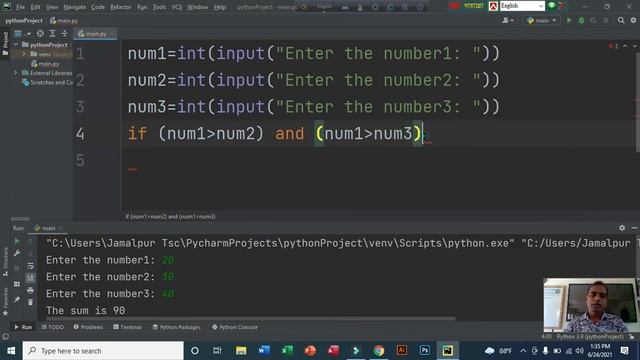Open the Python Console tool window
The height and width of the screenshot is (360, 640).
pyautogui.click(x=235, y=327)
